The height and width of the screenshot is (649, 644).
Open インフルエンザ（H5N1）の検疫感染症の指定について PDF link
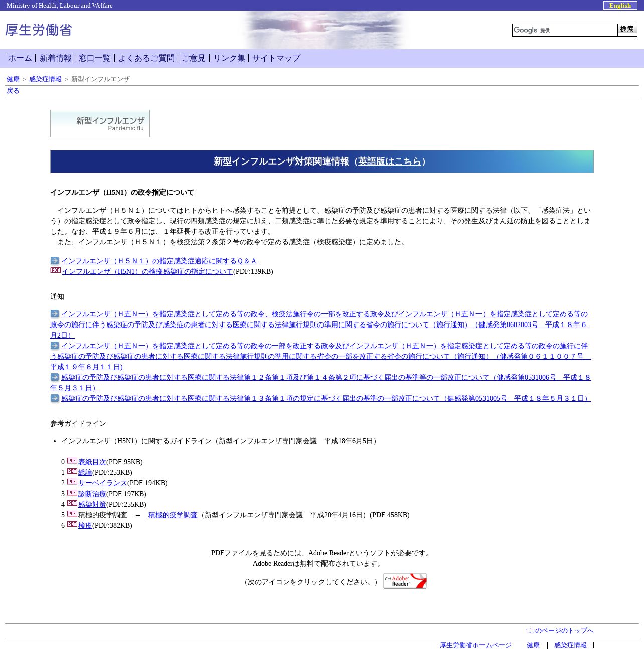(x=147, y=271)
